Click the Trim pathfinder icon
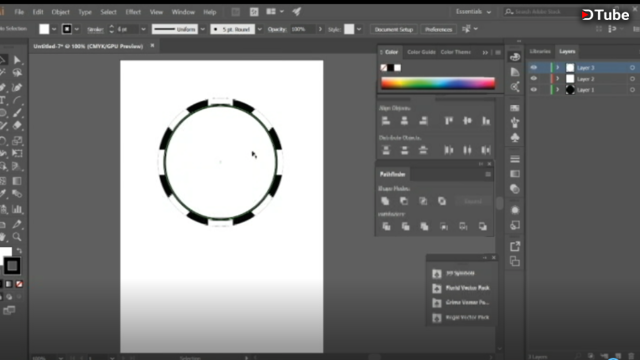This screenshot has height=360, width=640. pos(405,227)
